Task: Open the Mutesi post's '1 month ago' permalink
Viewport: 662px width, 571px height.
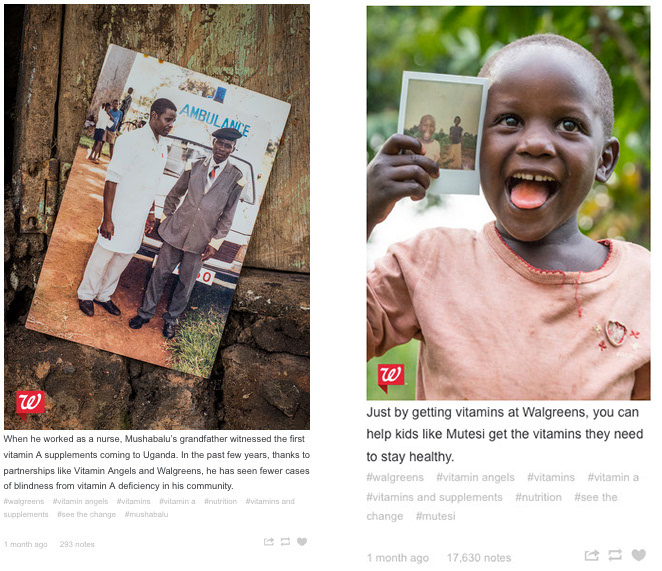Action: (398, 558)
